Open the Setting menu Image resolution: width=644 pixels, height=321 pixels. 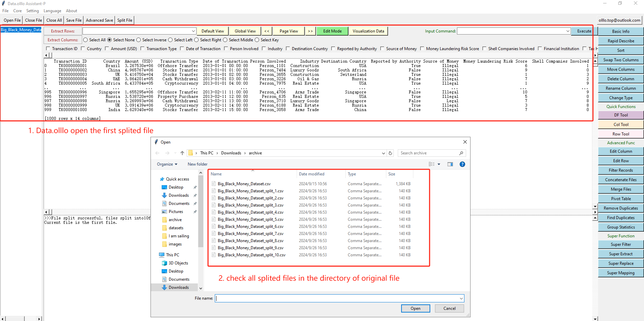pos(32,11)
